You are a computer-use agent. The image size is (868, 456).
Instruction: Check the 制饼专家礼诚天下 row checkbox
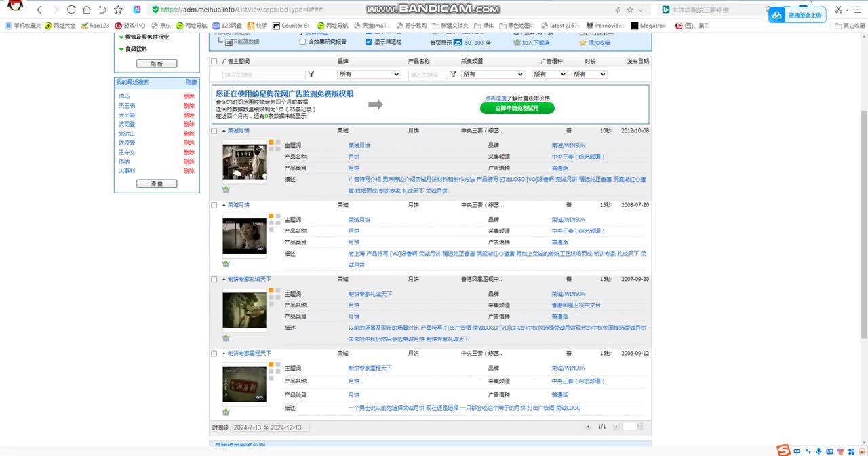[x=214, y=279]
